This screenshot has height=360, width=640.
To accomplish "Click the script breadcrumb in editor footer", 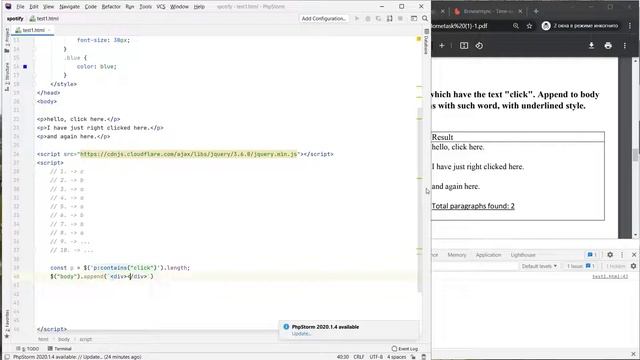I will pos(85,339).
